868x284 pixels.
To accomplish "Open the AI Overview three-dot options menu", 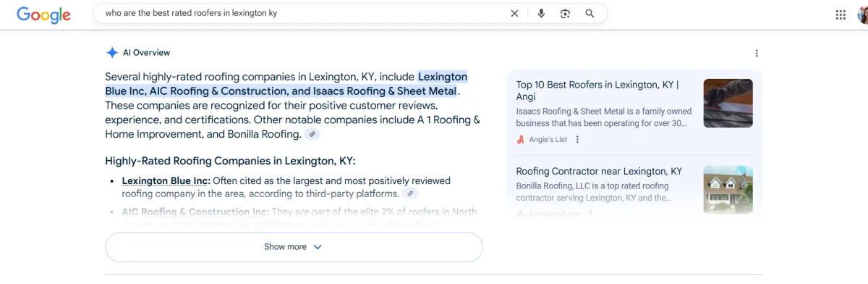I will click(x=757, y=53).
